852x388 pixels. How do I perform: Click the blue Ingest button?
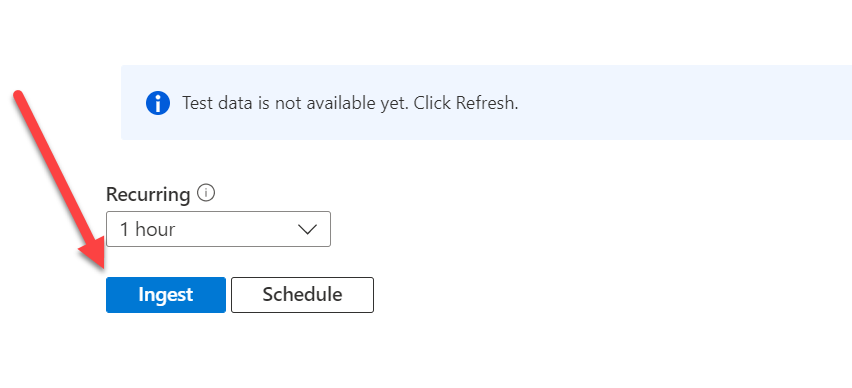point(166,295)
